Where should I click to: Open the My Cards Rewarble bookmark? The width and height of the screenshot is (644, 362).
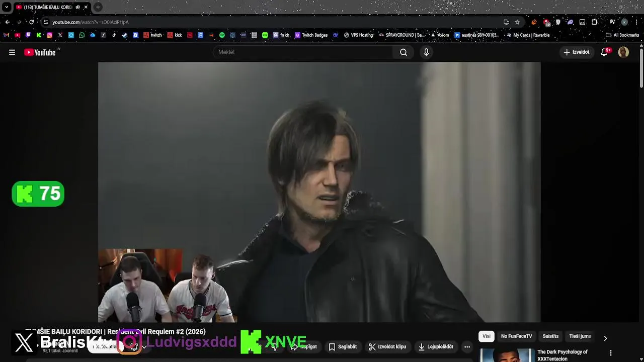click(x=527, y=35)
